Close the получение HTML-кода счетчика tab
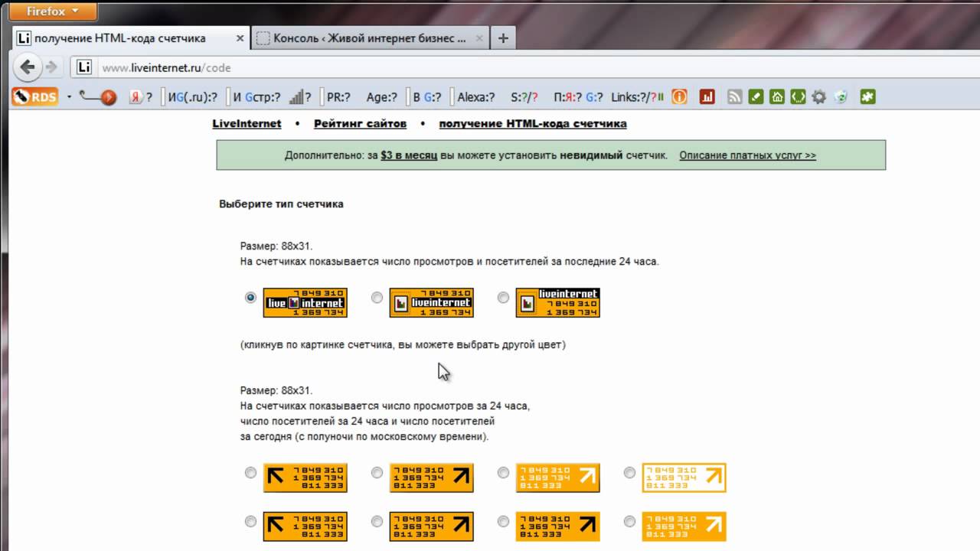 (x=240, y=37)
